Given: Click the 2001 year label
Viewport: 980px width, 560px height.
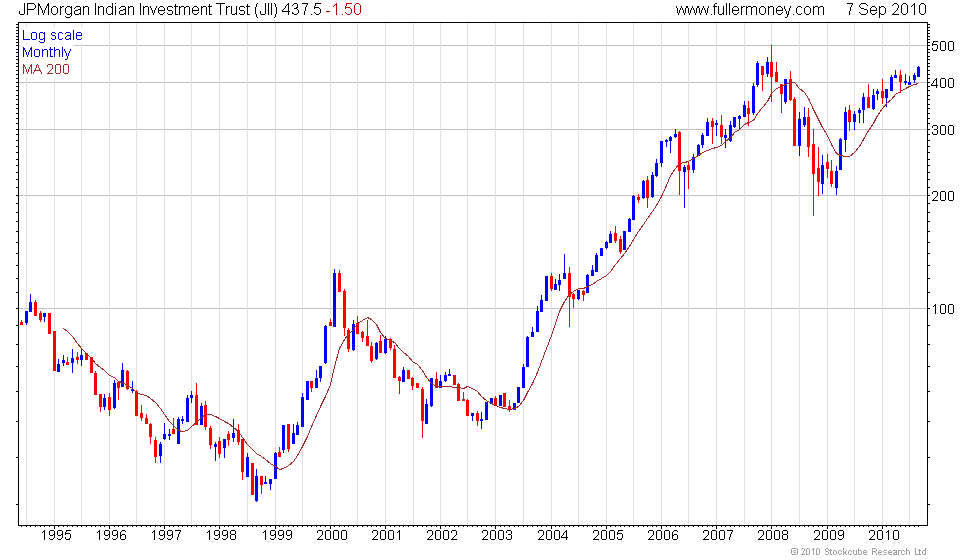Looking at the screenshot, I should coord(386,535).
